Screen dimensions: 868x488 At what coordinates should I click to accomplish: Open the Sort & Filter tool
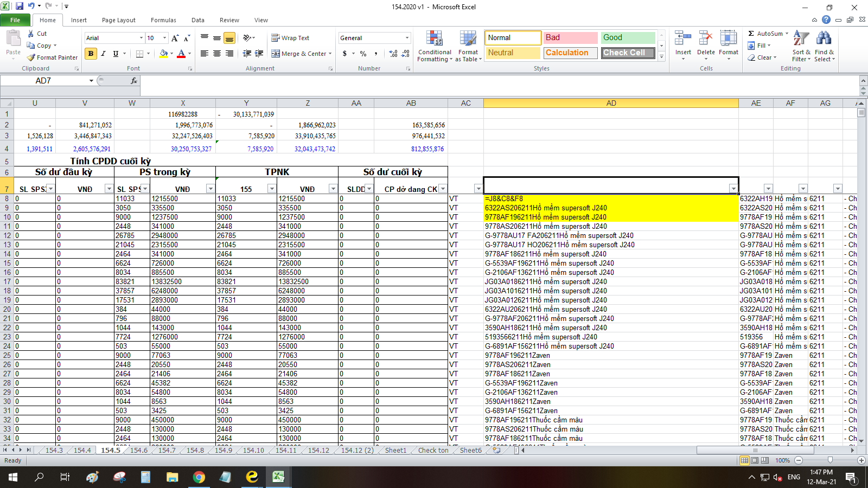[801, 38]
